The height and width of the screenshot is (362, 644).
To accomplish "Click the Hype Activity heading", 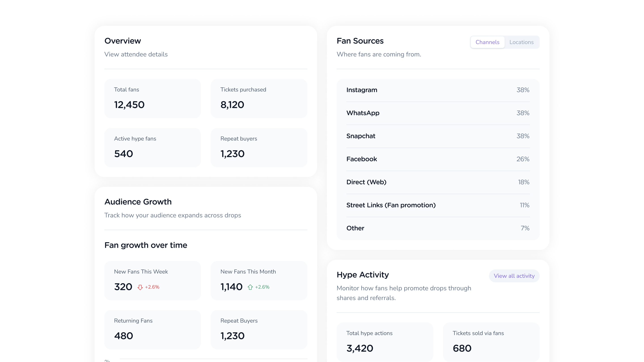I will (363, 275).
